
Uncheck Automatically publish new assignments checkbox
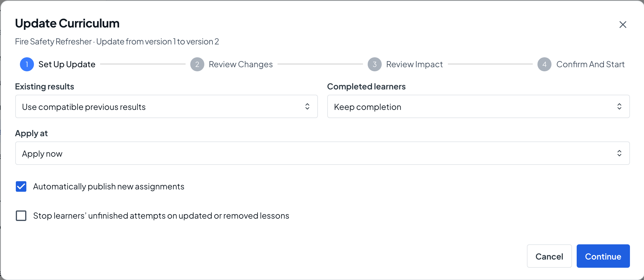21,186
